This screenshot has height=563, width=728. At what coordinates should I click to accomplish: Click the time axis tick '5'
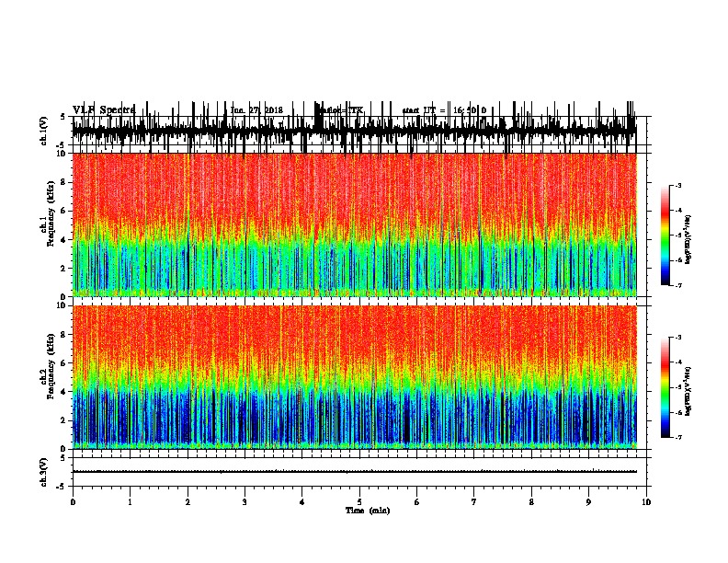tap(359, 502)
